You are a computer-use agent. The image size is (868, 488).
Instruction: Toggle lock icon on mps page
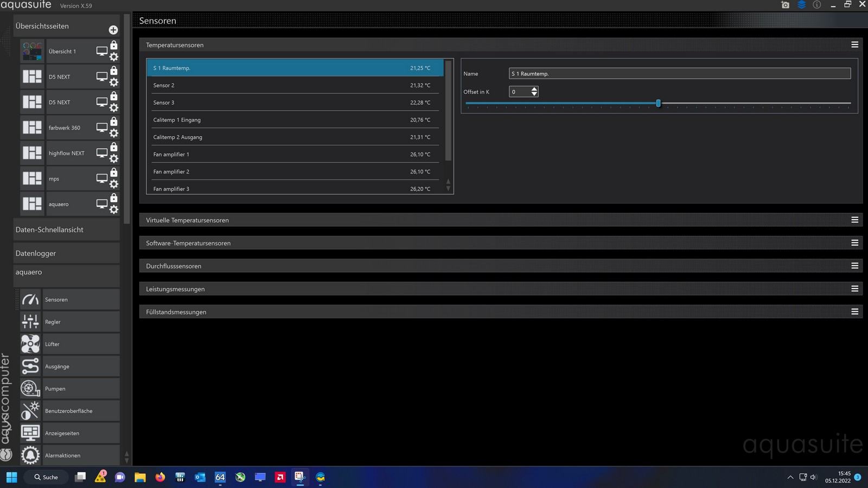pyautogui.click(x=114, y=172)
